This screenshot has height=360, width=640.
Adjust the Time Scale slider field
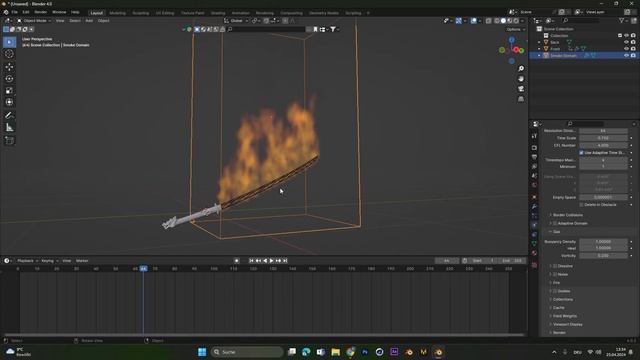point(603,138)
